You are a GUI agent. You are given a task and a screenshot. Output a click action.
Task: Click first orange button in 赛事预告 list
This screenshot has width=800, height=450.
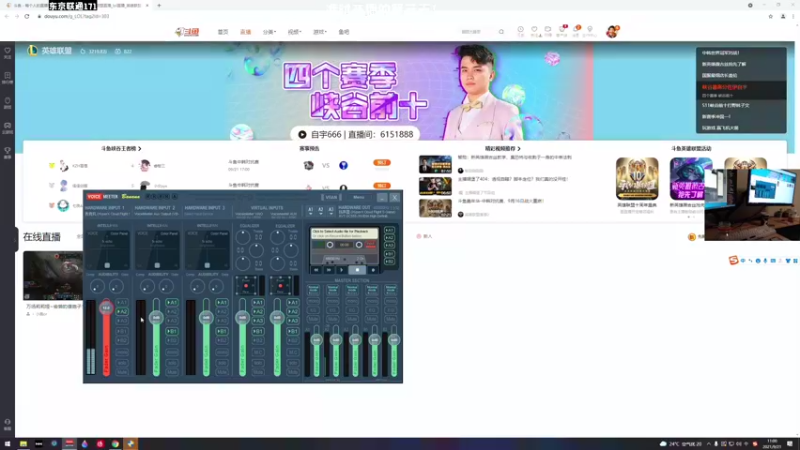(x=382, y=163)
